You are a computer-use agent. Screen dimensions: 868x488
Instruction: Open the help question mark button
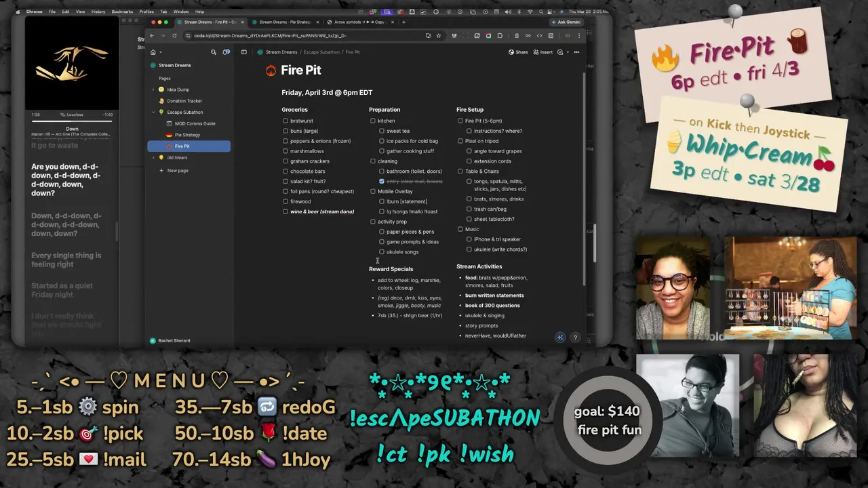click(575, 338)
